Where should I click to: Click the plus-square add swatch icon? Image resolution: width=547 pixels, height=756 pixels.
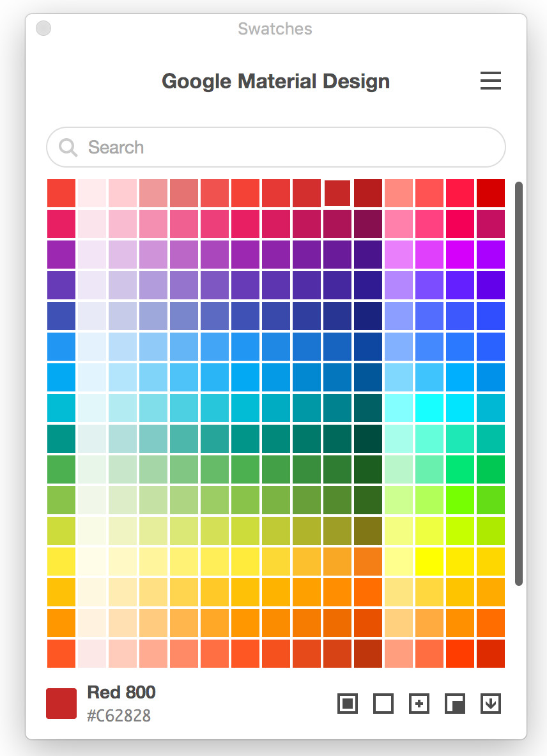tap(419, 704)
